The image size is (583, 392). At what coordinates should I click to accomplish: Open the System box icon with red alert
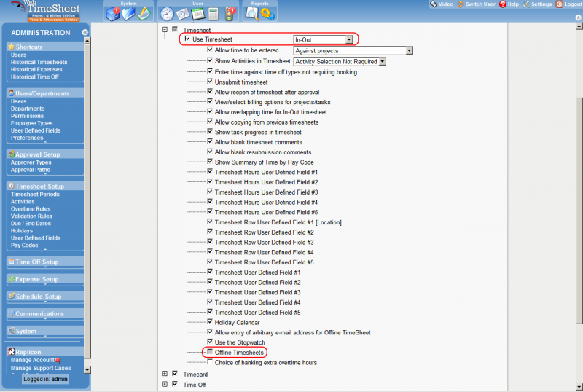(x=113, y=14)
